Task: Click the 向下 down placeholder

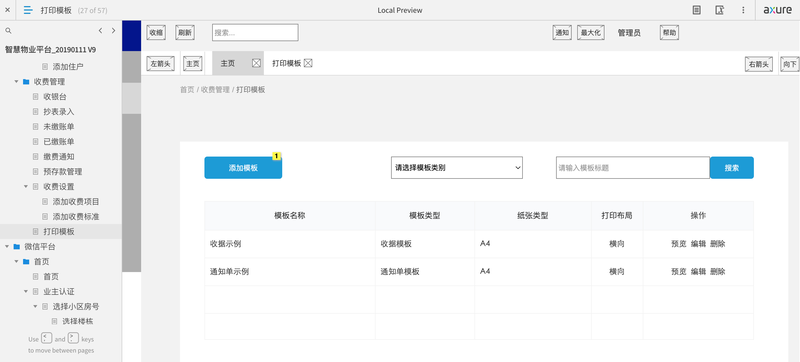Action: click(x=789, y=64)
